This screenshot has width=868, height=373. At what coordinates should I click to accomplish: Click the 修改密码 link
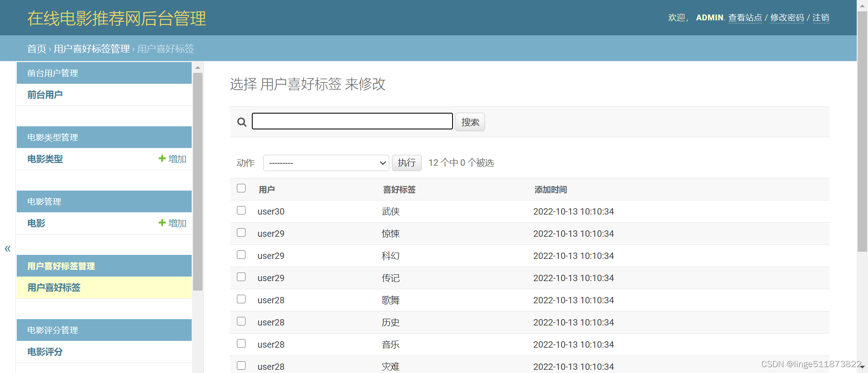click(787, 18)
